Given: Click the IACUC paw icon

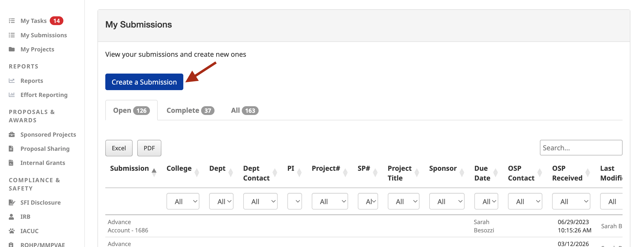Looking at the screenshot, I should (12, 231).
